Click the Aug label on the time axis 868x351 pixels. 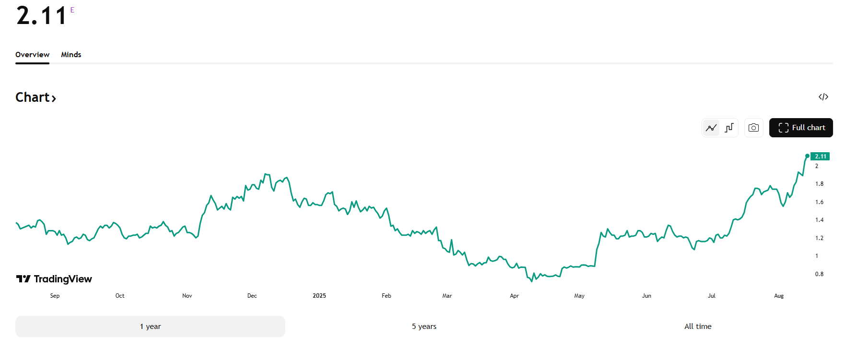[x=778, y=296]
